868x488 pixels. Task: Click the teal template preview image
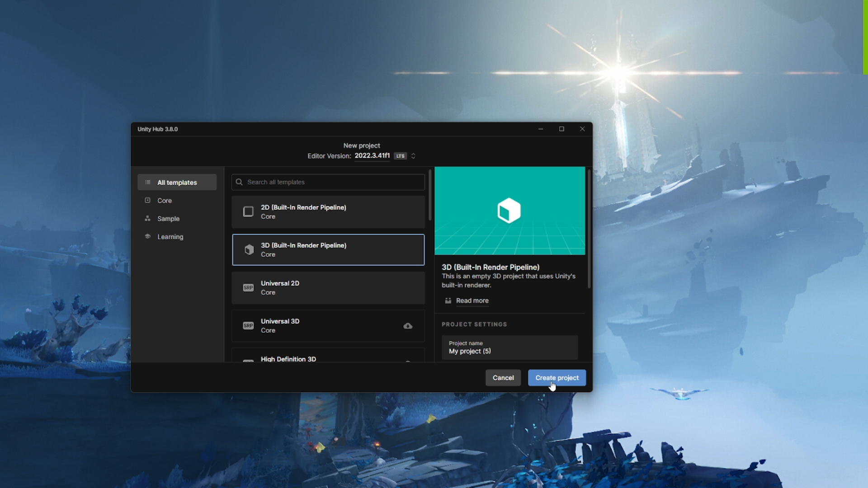(x=509, y=211)
